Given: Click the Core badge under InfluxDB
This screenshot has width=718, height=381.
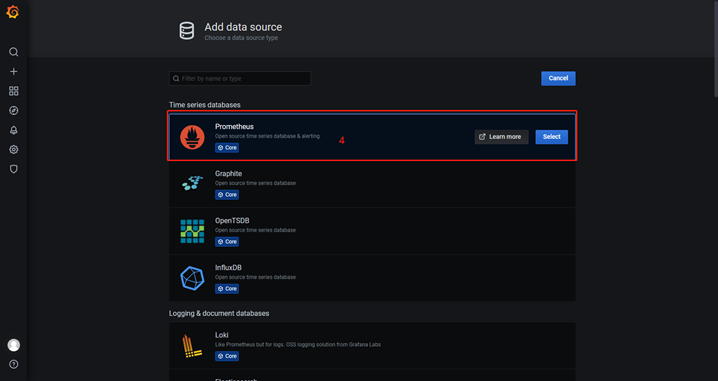Looking at the screenshot, I should 227,289.
